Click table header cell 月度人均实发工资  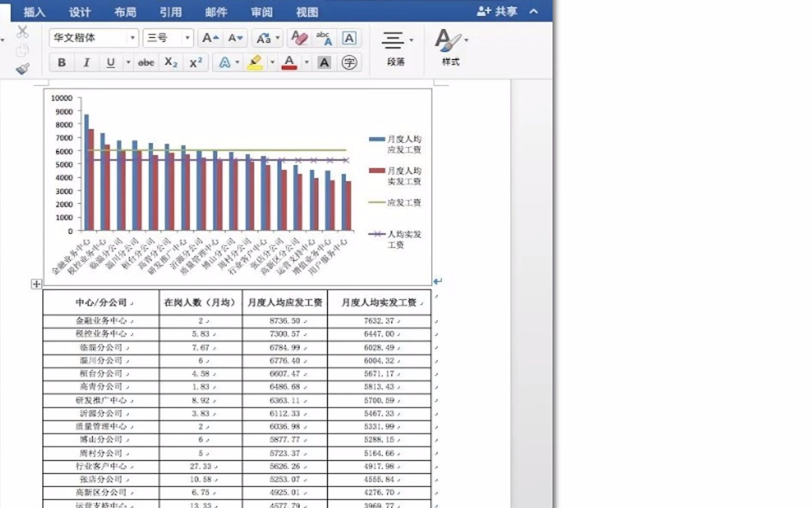[x=379, y=302]
